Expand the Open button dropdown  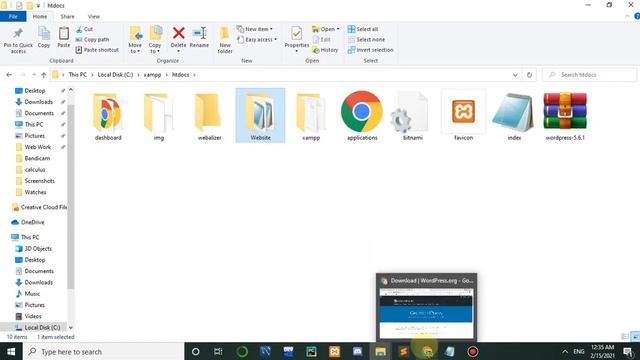[338, 29]
